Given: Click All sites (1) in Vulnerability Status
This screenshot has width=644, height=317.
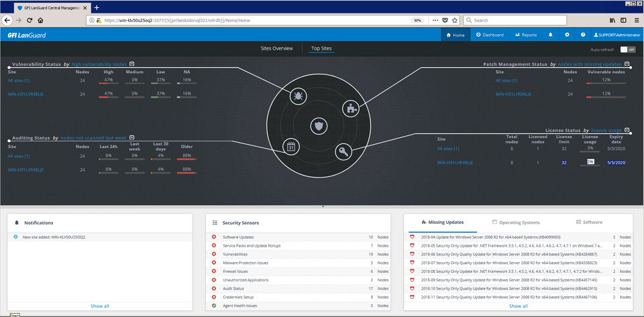Looking at the screenshot, I should 19,80.
